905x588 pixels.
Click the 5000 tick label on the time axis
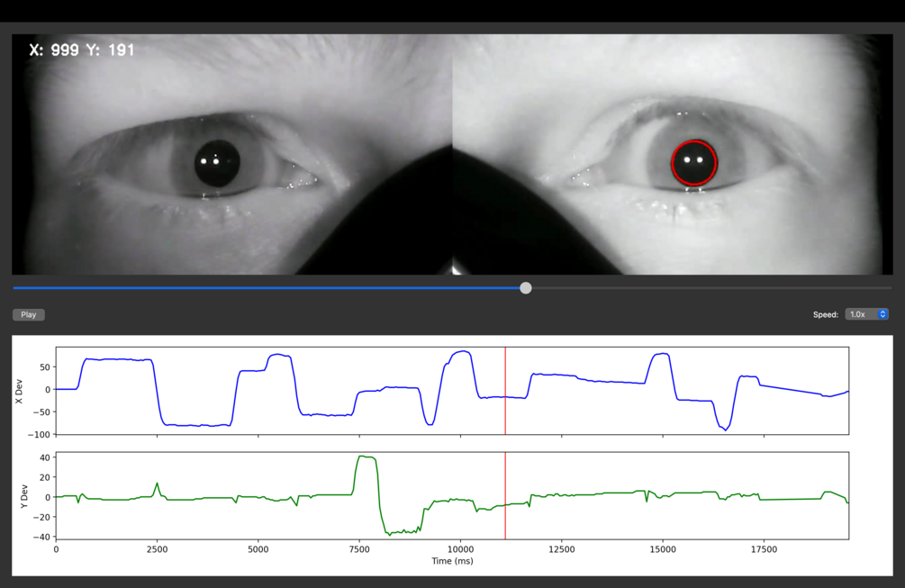click(x=258, y=549)
